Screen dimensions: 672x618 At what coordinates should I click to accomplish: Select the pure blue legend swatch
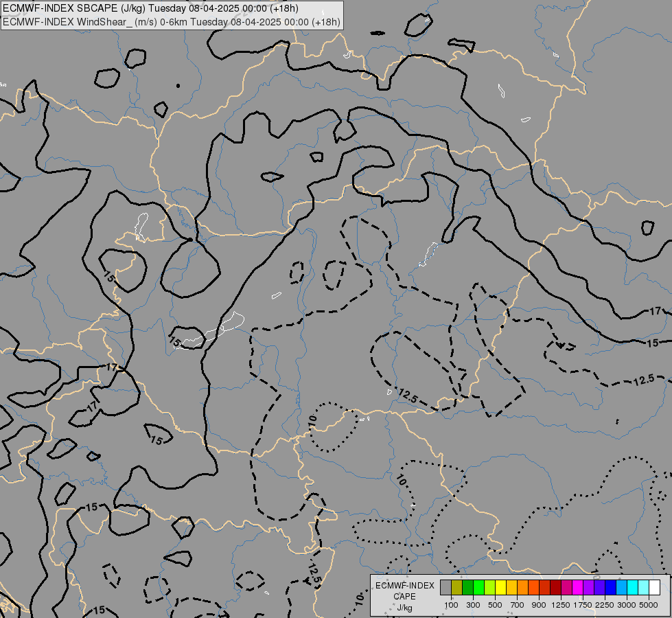[x=611, y=588]
